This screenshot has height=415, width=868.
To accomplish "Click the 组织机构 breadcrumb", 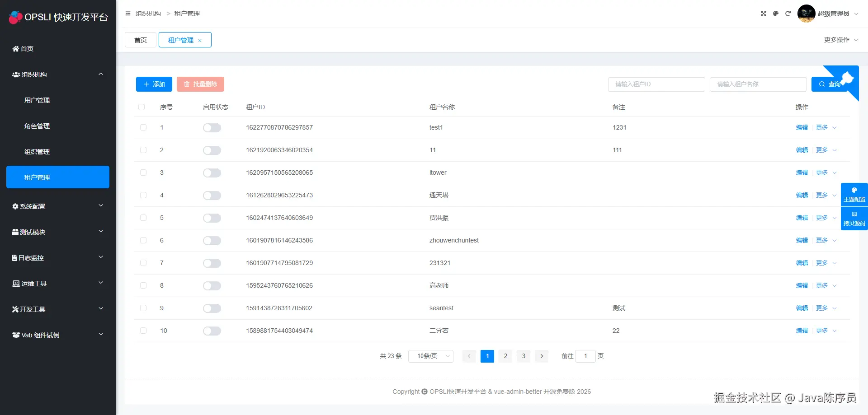I will click(x=148, y=14).
